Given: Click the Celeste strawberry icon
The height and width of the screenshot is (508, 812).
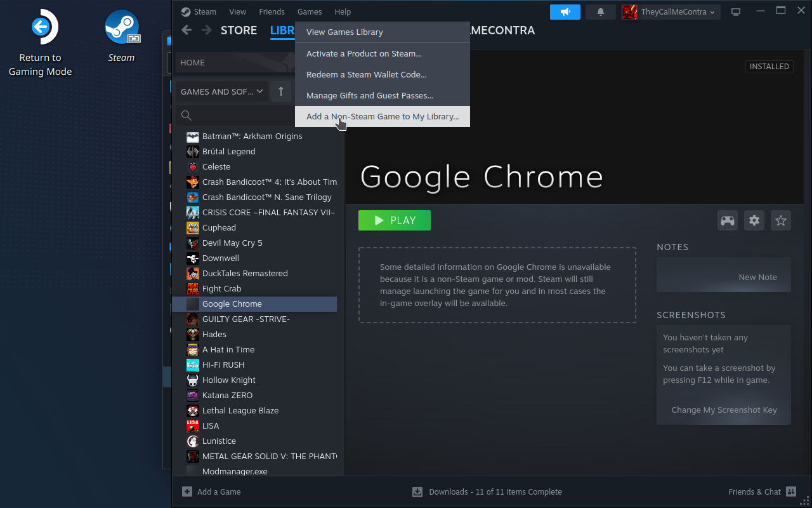Looking at the screenshot, I should point(193,166).
